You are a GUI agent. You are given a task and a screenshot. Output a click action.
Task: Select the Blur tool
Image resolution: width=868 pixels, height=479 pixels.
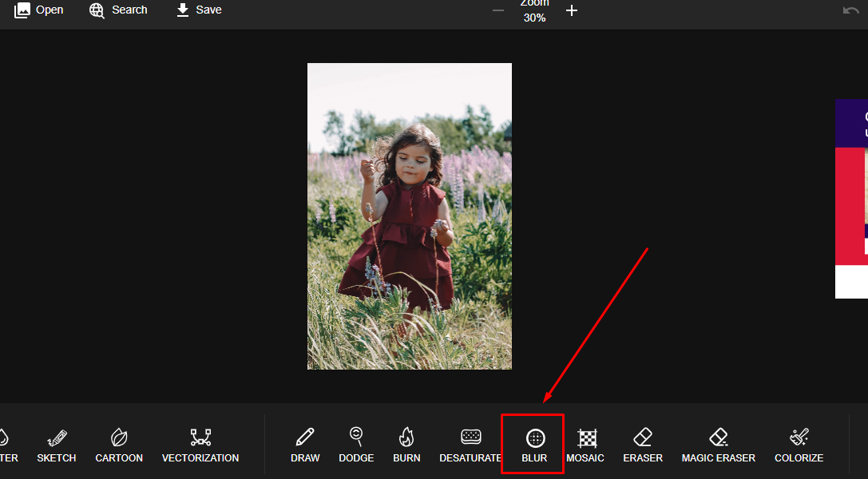(x=534, y=445)
